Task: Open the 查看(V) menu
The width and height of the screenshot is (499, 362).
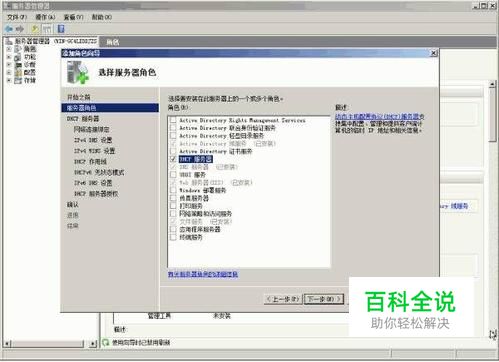Action: click(73, 17)
